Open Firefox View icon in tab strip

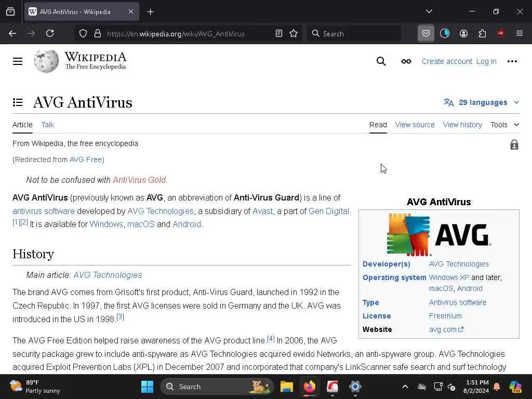[10, 12]
